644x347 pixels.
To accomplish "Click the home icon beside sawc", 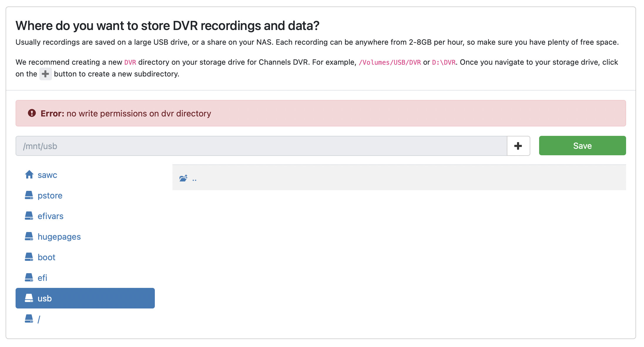I will 29,175.
